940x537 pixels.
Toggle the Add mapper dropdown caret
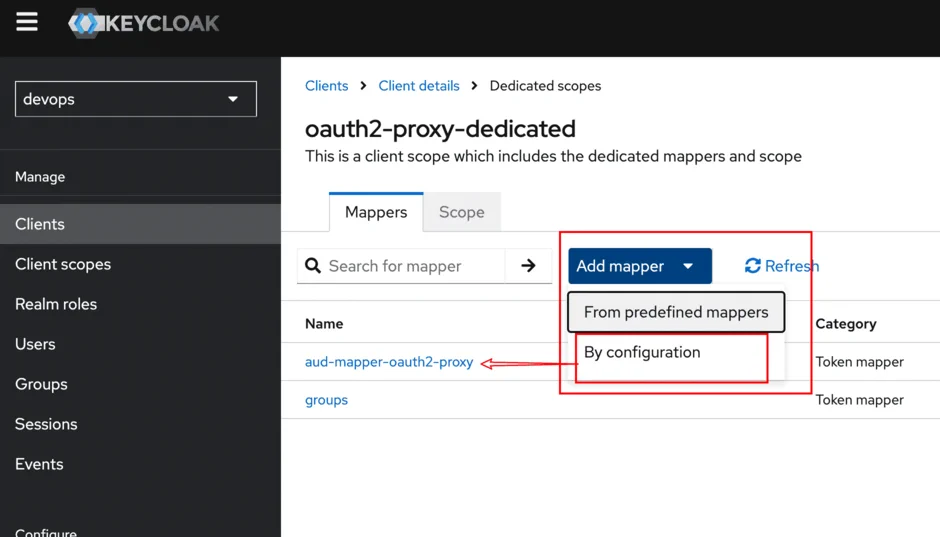(688, 266)
